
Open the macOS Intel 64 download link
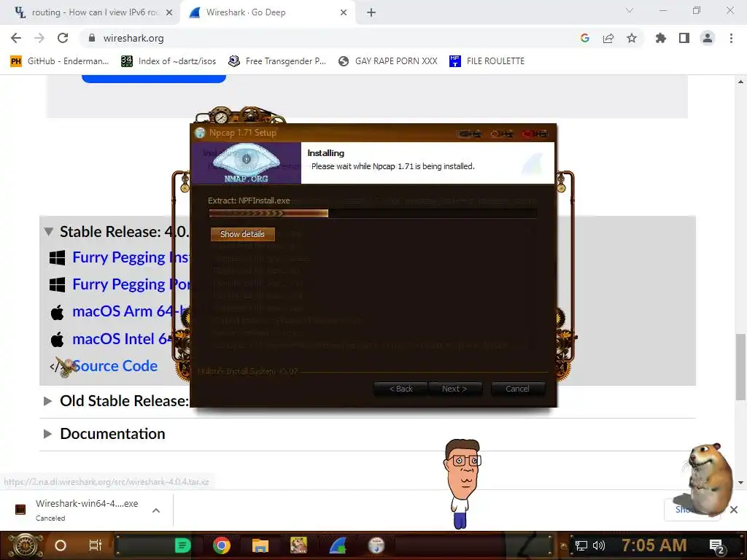tap(122, 338)
